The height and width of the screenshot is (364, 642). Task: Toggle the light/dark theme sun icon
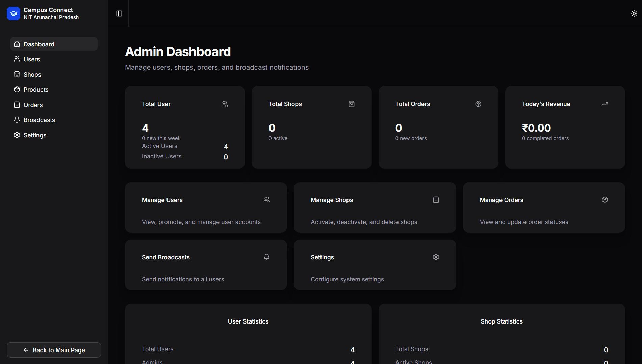634,13
